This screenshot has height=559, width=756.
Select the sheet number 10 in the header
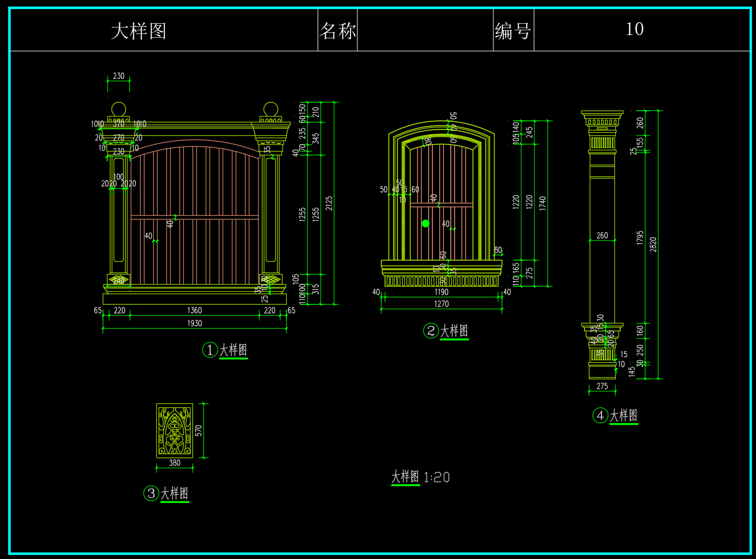click(x=635, y=29)
